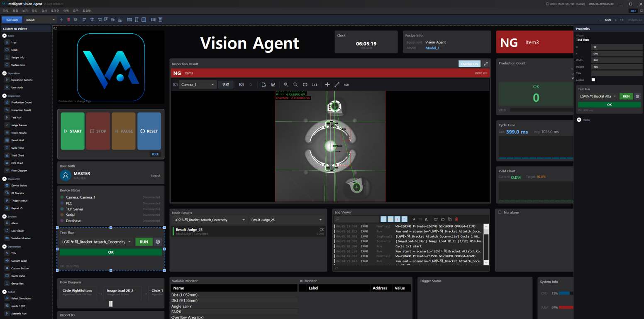Toggle the E error log filter
This screenshot has height=319, width=644.
(398, 219)
